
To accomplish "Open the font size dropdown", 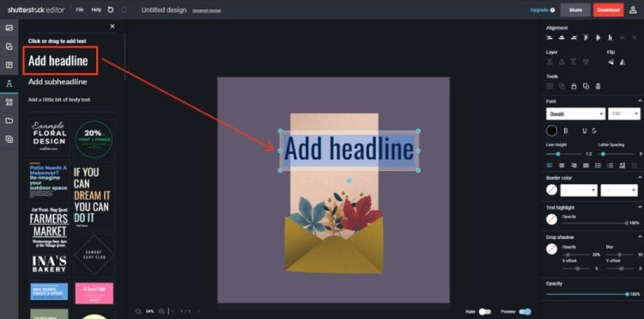I will point(624,113).
